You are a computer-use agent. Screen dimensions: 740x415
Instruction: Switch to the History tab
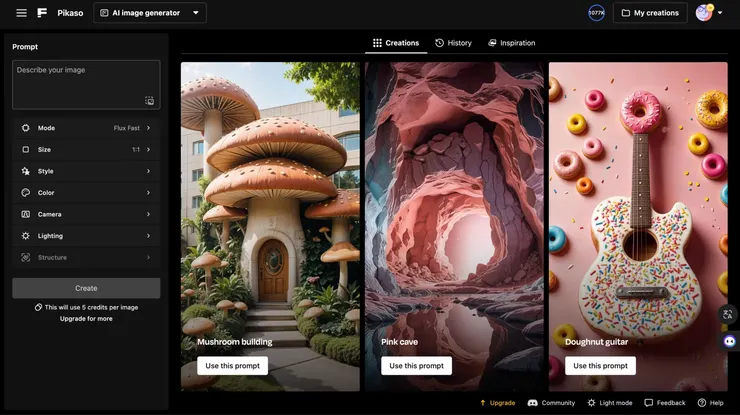[453, 43]
